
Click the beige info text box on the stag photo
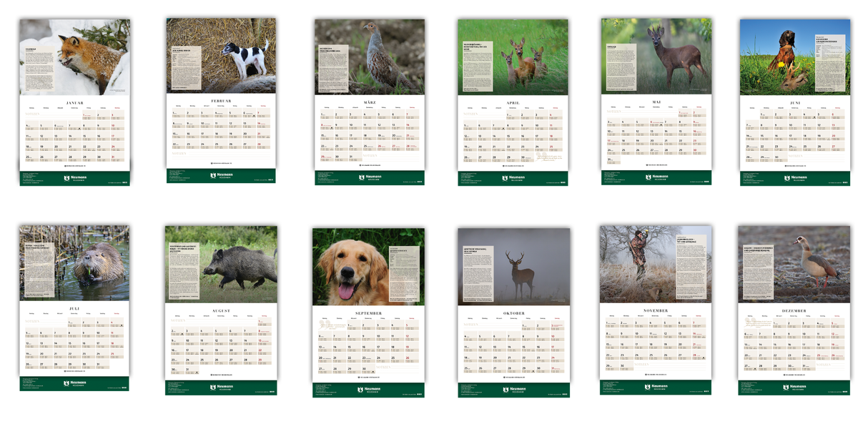click(478, 272)
